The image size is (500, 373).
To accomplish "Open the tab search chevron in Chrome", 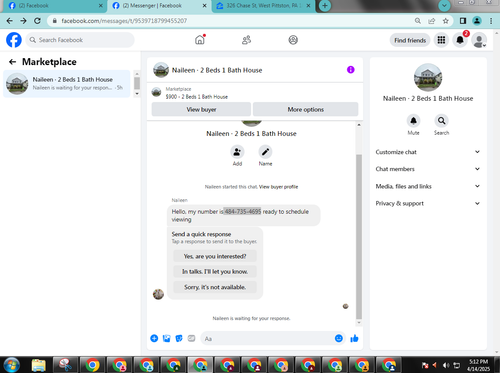I will 444,6.
